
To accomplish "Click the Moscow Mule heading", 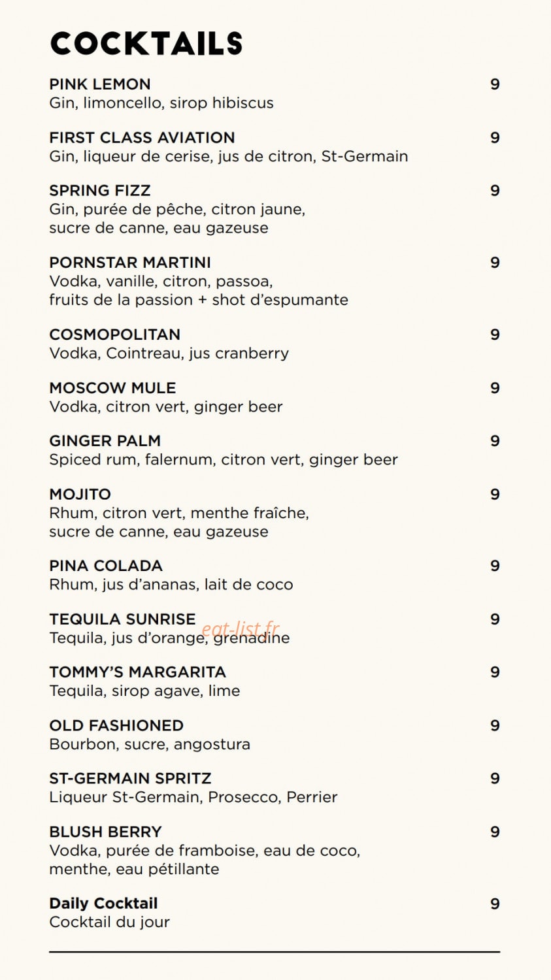I will (112, 388).
